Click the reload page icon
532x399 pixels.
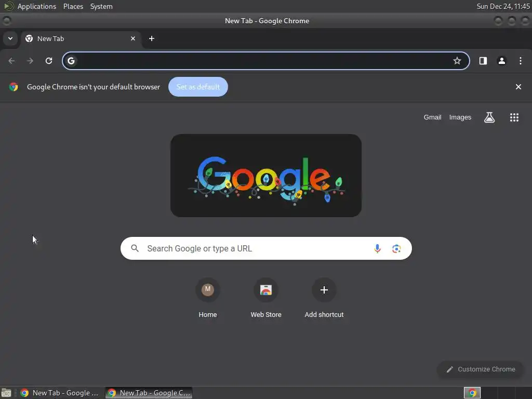tap(49, 61)
